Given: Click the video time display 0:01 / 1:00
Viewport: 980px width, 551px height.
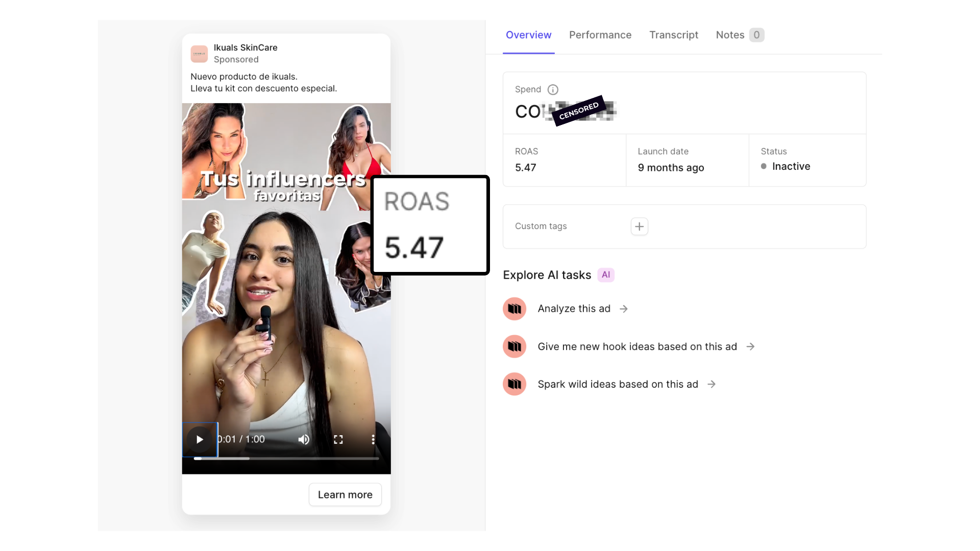Looking at the screenshot, I should (241, 439).
